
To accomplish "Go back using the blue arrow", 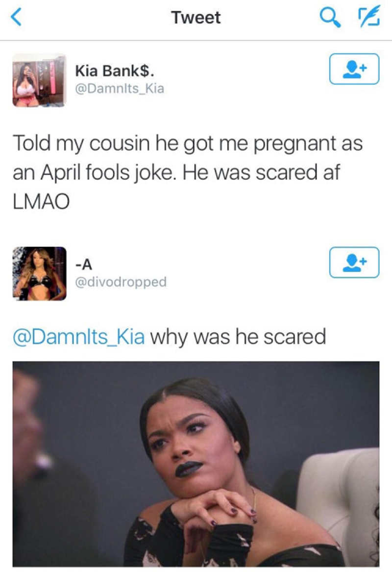I will 16,17.
